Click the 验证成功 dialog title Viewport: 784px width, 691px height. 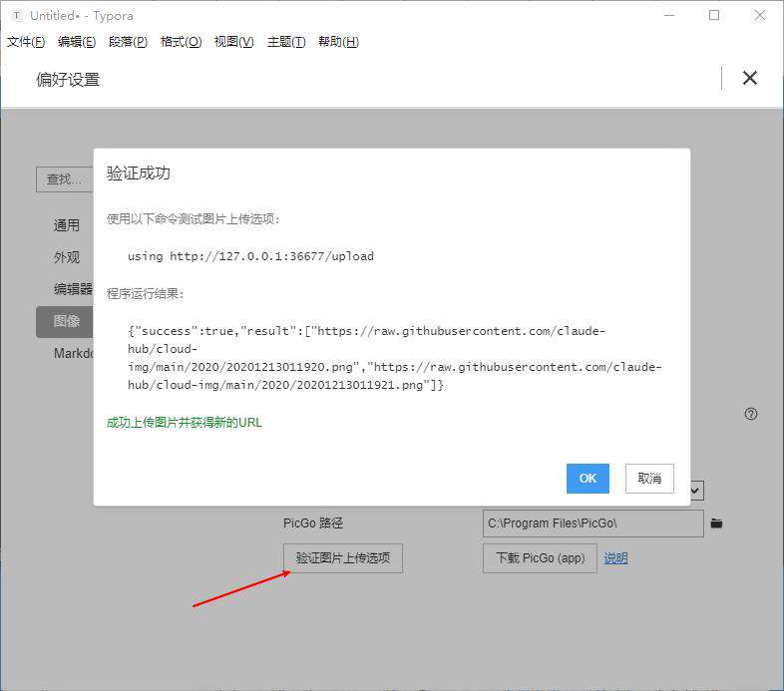(x=138, y=173)
